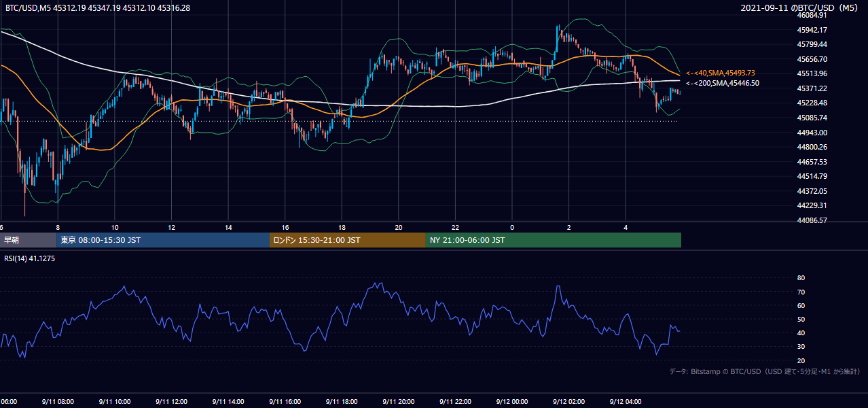This screenshot has height=408, width=868.
Task: Click the RSI scale value 60
Action: (801, 305)
